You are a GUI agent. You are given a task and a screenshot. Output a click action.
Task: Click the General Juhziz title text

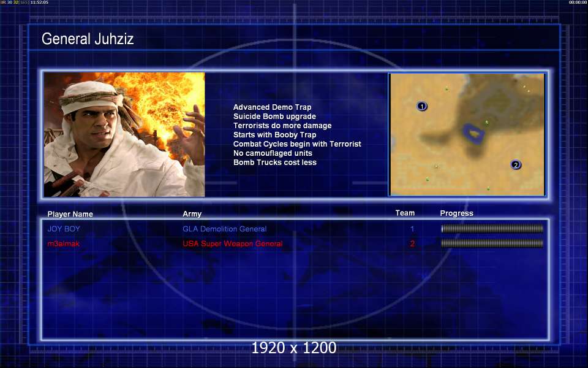tap(88, 39)
